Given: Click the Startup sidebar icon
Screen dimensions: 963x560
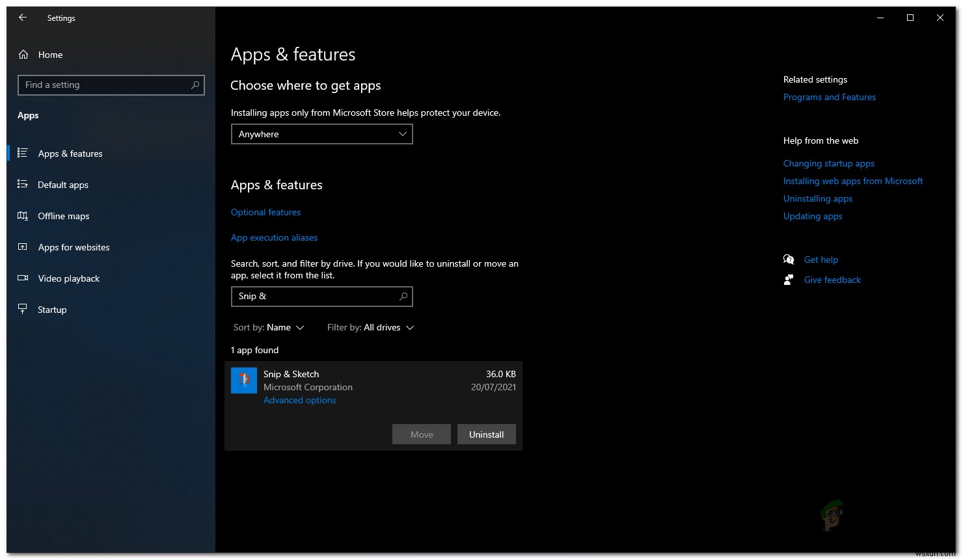Looking at the screenshot, I should 22,309.
